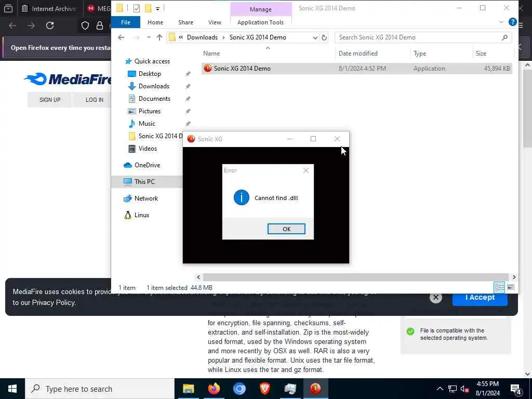Open Downloads in the navigation pane
This screenshot has height=399, width=532.
(x=154, y=86)
